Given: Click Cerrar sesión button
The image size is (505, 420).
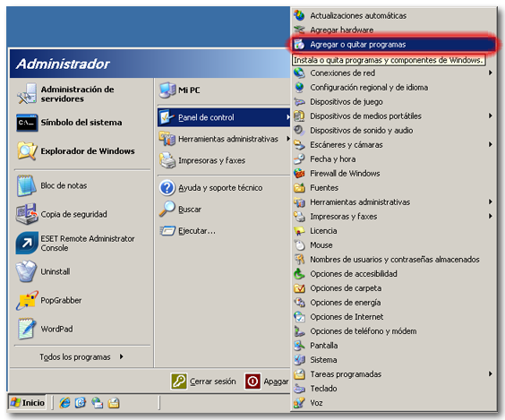Looking at the screenshot, I should (x=203, y=381).
